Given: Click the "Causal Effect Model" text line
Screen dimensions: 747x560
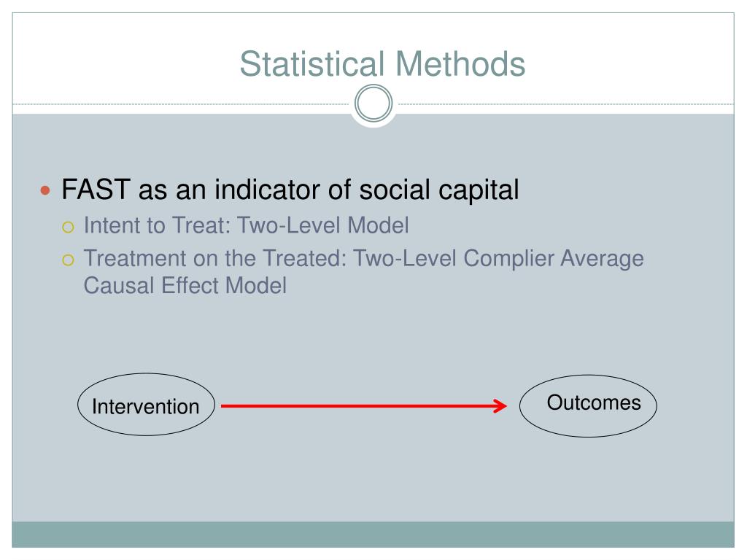Looking at the screenshot, I should tap(185, 285).
